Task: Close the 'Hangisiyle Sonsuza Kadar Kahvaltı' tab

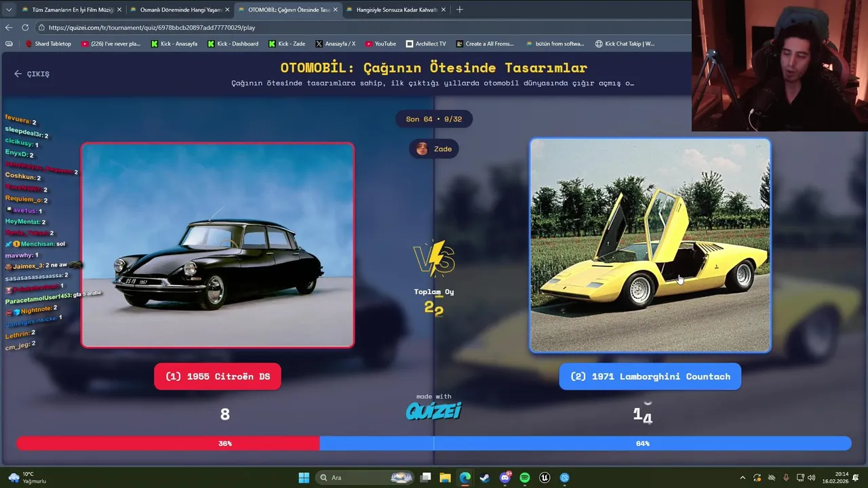Action: pyautogui.click(x=443, y=9)
